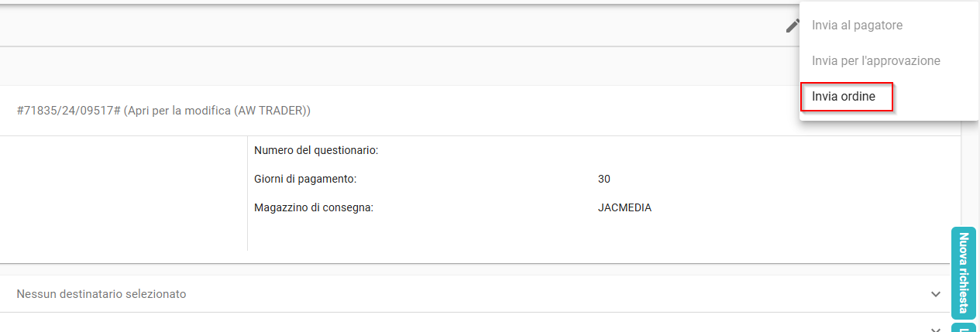Image resolution: width=980 pixels, height=332 pixels.
Task: Open the "Nuova richiesta" side tab
Action: 964,272
